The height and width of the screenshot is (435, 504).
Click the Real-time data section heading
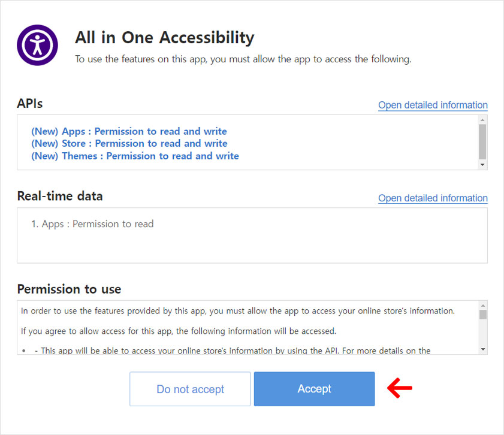(x=60, y=197)
